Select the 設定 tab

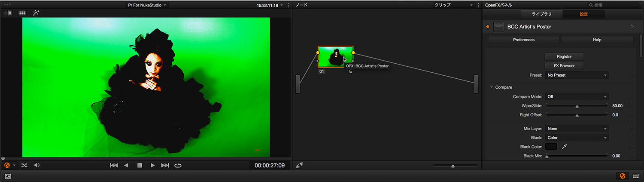583,14
